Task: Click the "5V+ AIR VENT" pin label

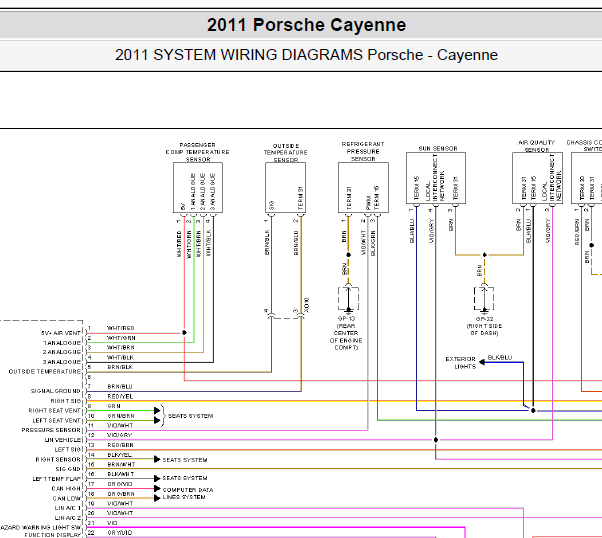Action: point(61,333)
